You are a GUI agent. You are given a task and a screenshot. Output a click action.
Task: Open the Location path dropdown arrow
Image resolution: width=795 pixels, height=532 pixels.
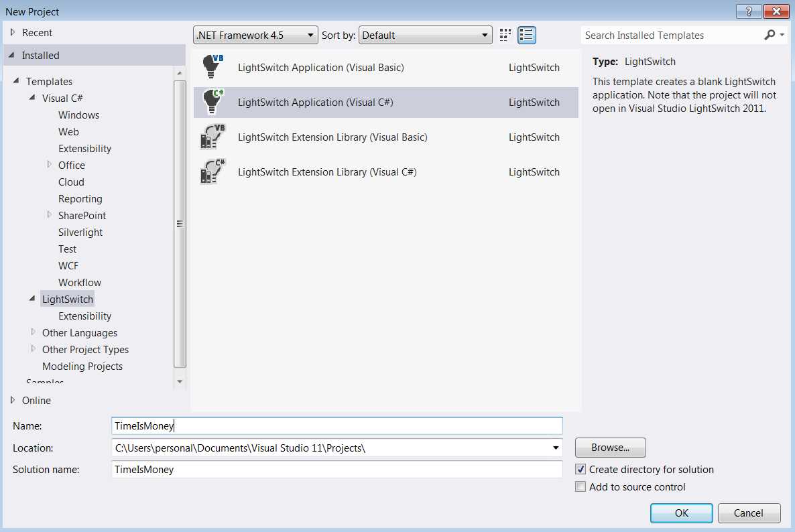556,448
